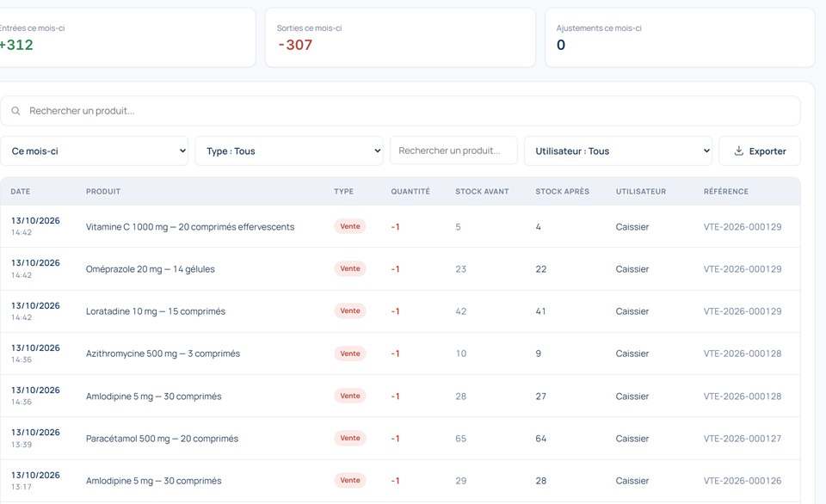Click reference VTE-2026-000126

point(743,480)
